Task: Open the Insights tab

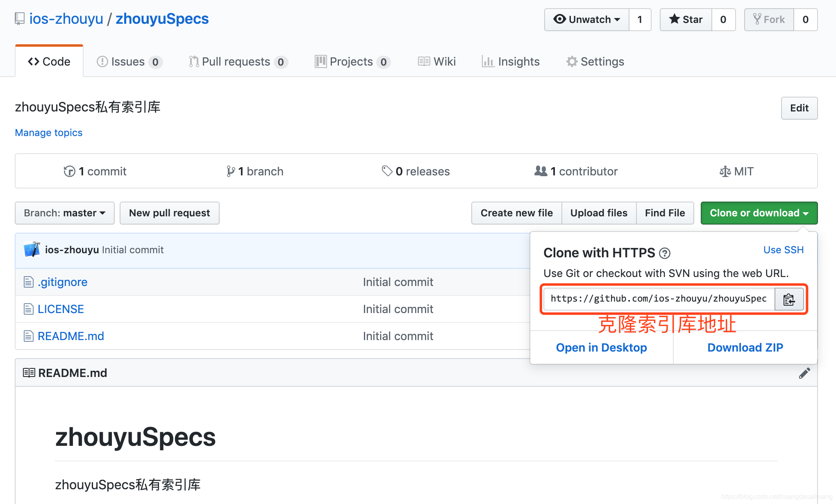Action: (511, 61)
